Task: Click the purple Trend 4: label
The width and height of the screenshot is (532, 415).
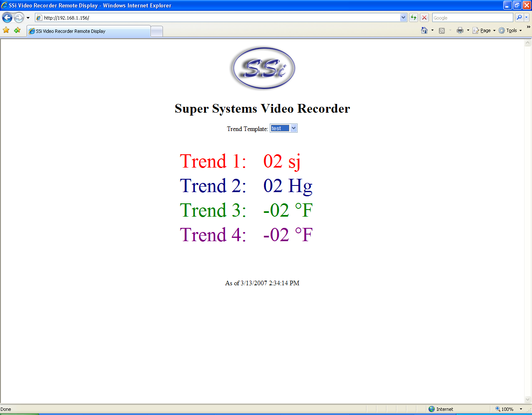Action: 213,235
